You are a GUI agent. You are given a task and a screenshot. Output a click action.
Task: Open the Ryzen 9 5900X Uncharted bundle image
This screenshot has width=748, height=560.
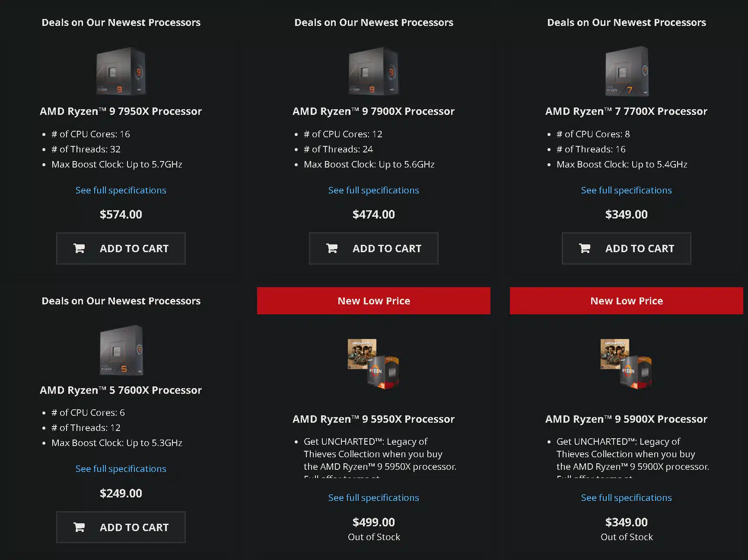coord(627,364)
